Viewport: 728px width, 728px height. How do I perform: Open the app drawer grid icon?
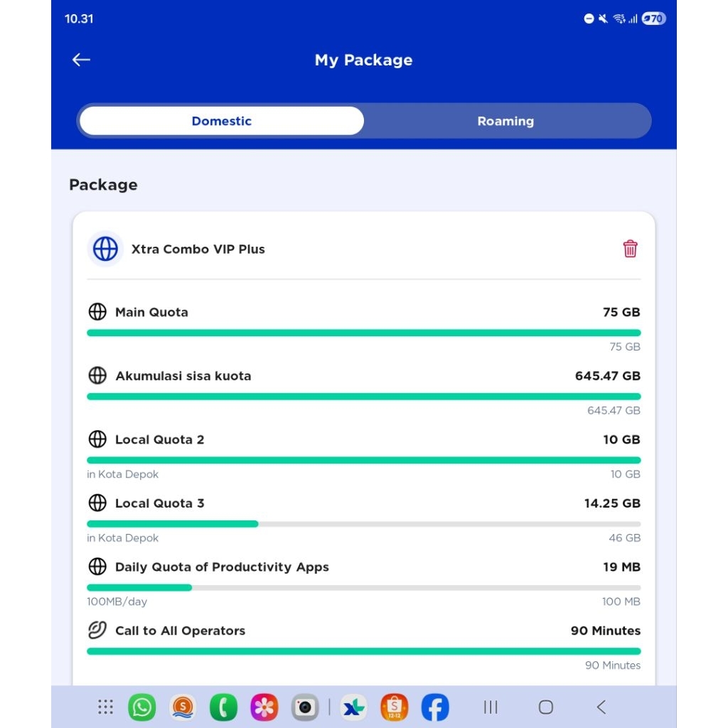pos(105,707)
